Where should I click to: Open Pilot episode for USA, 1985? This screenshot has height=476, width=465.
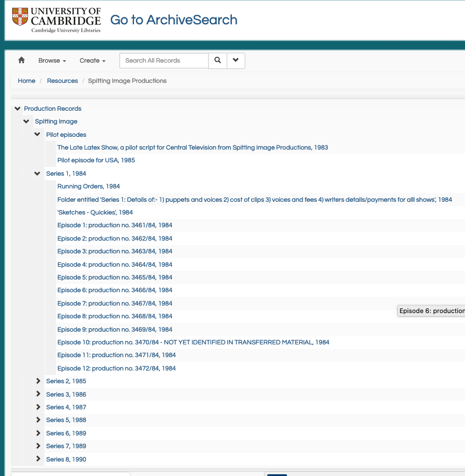96,160
